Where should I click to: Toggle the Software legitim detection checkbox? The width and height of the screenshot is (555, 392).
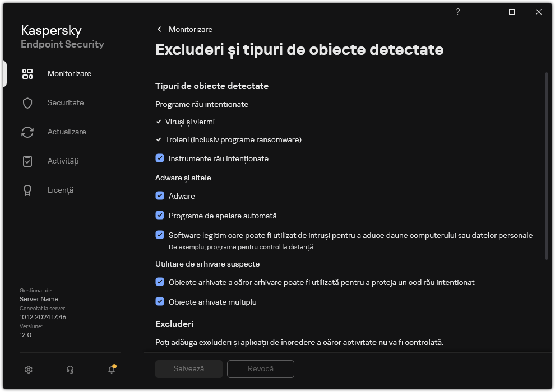tap(160, 235)
